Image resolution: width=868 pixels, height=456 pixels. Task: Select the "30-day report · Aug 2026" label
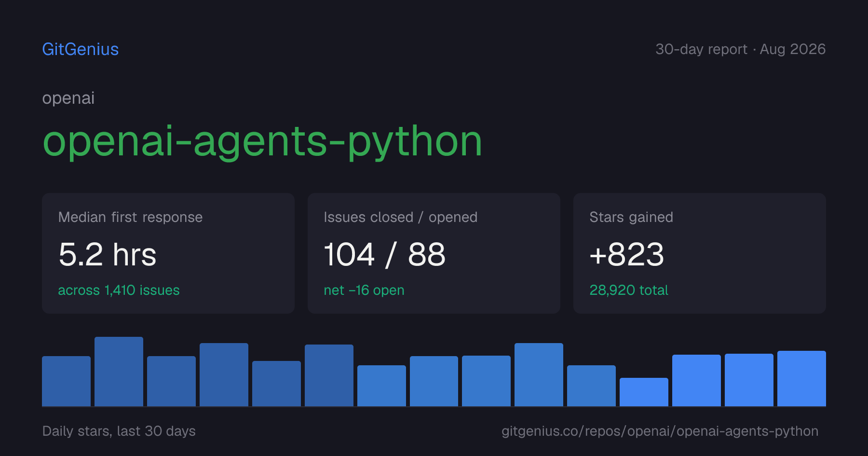click(x=740, y=49)
